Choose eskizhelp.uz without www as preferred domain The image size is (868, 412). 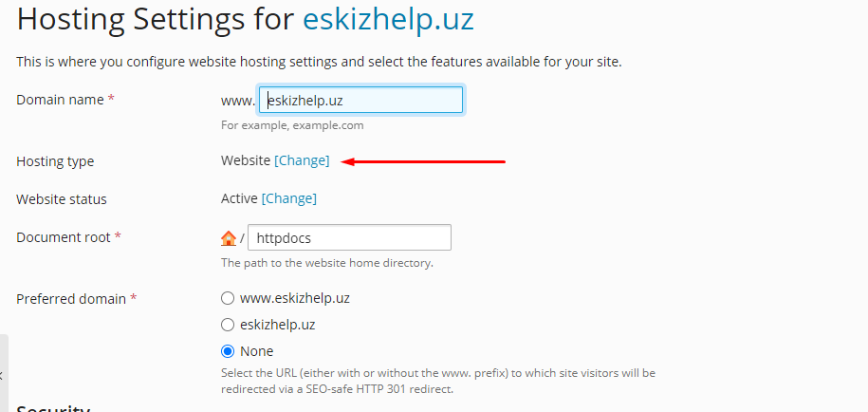[x=228, y=325]
